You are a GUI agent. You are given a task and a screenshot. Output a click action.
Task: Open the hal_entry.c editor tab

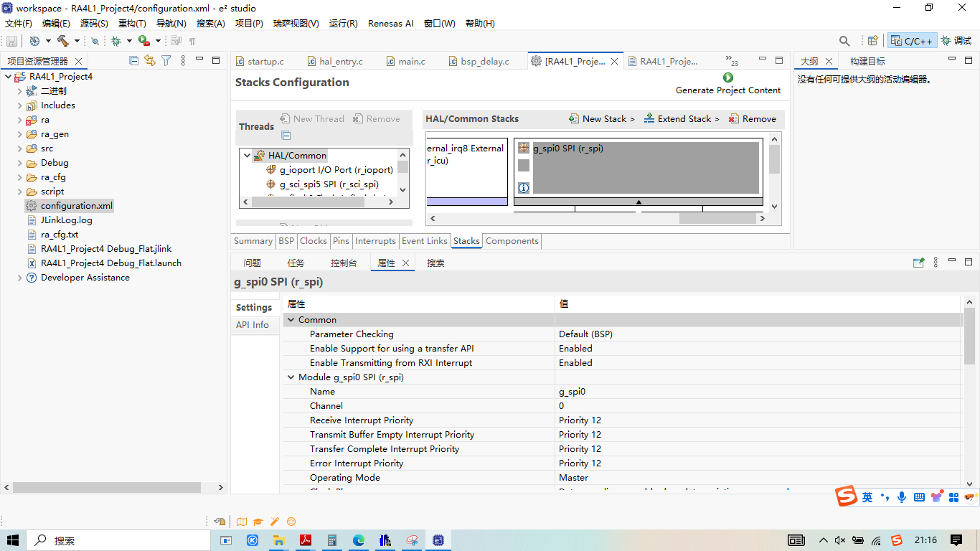[335, 62]
